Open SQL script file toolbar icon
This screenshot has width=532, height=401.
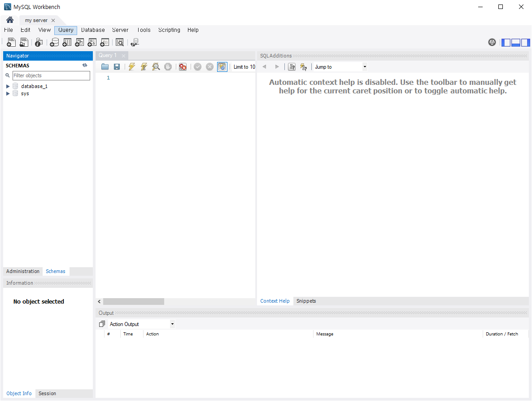coord(24,43)
